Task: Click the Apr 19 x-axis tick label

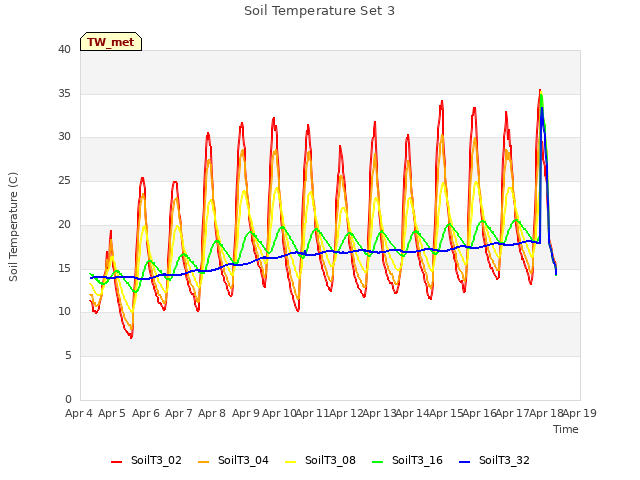Action: coord(580,413)
